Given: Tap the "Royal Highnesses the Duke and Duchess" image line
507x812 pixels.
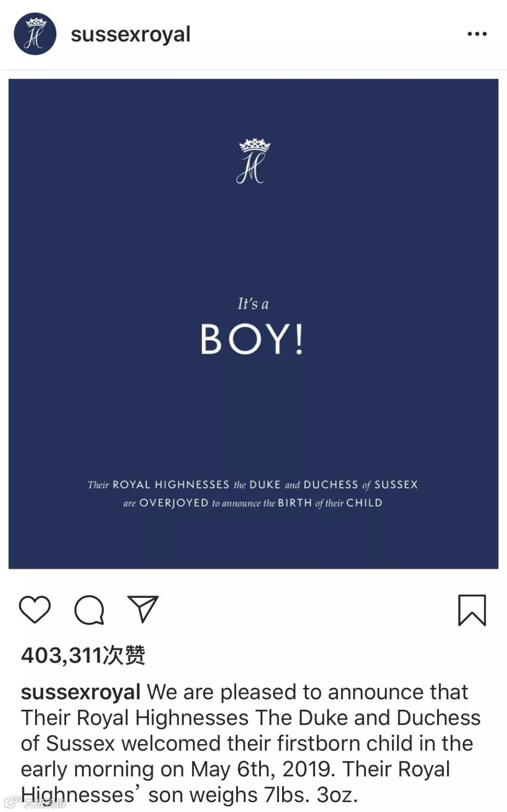Looking at the screenshot, I should pyautogui.click(x=253, y=485).
